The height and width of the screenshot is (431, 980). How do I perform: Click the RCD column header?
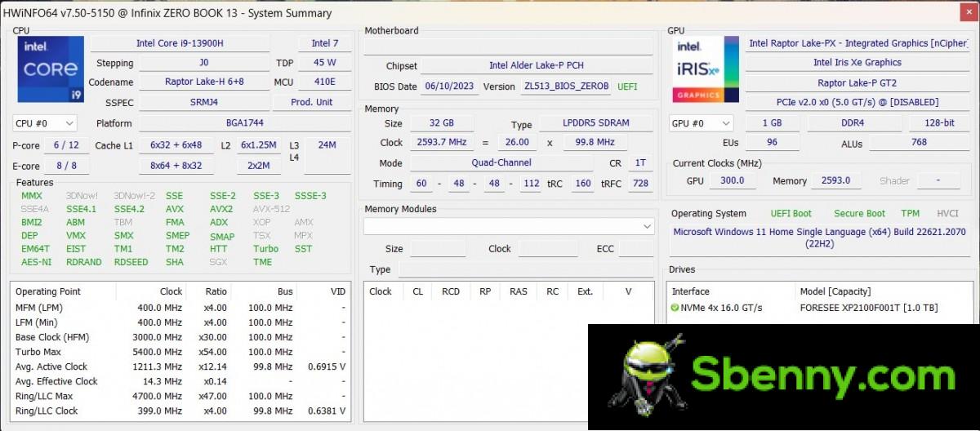coord(450,291)
